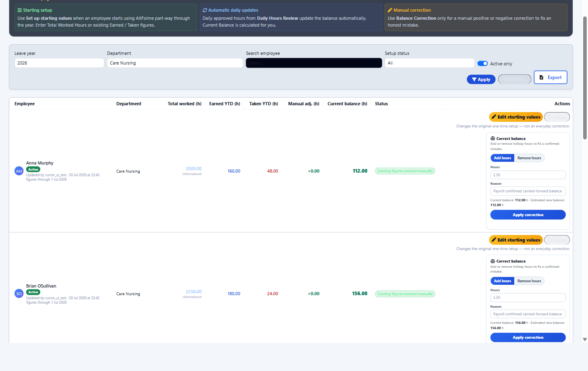Image resolution: width=588 pixels, height=371 pixels.
Task: Select Remove hours for Brian OSullivan
Action: [529, 281]
